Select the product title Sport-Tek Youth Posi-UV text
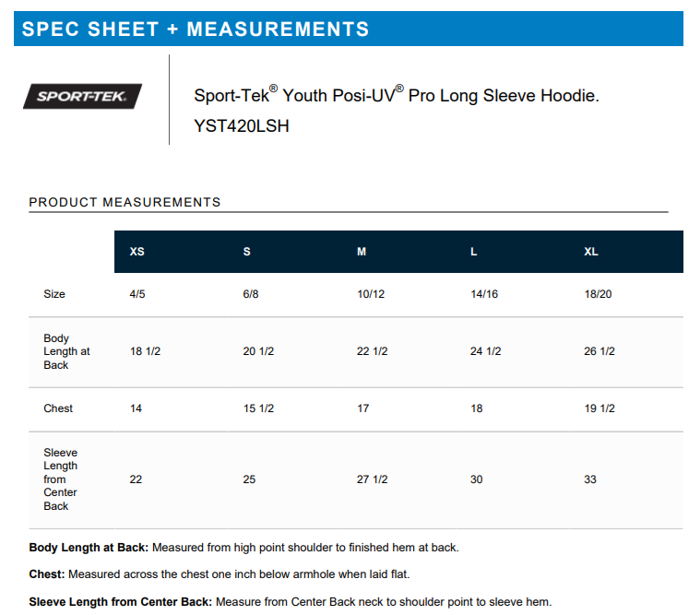Viewport: 700px width, 615px height. pos(397,95)
